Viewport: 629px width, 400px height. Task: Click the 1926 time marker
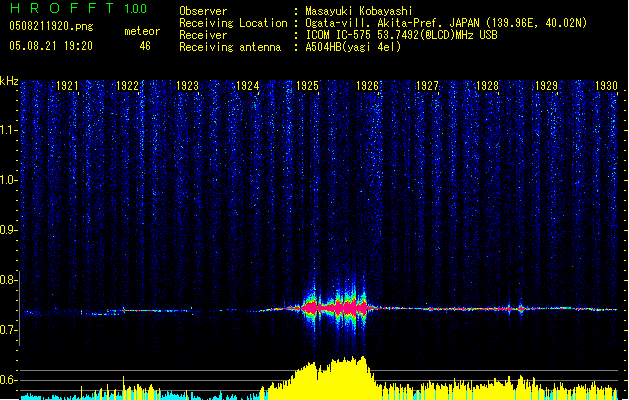click(x=367, y=86)
